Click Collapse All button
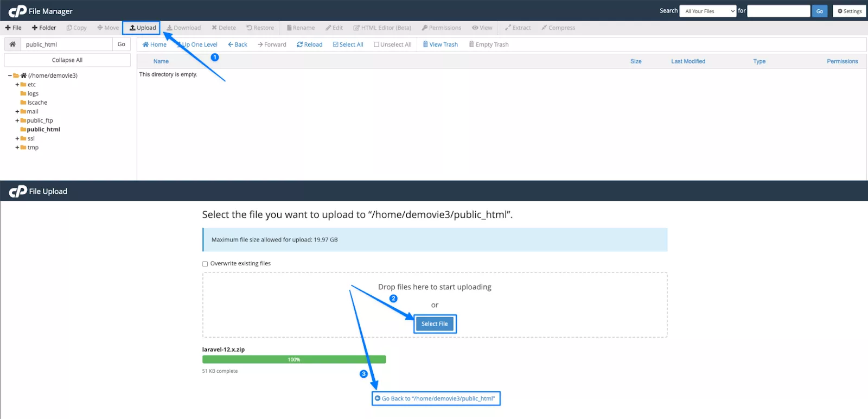This screenshot has height=419, width=868. 67,60
